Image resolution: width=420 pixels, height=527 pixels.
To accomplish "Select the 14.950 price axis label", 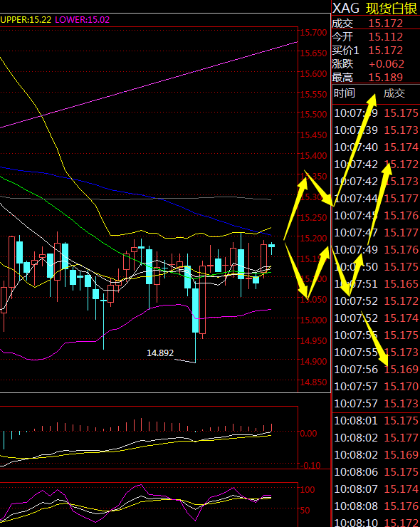I will 313,340.
